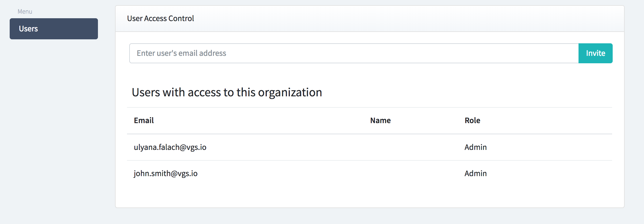The width and height of the screenshot is (644, 224).
Task: Click Admin role for john.smith
Action: coord(475,174)
